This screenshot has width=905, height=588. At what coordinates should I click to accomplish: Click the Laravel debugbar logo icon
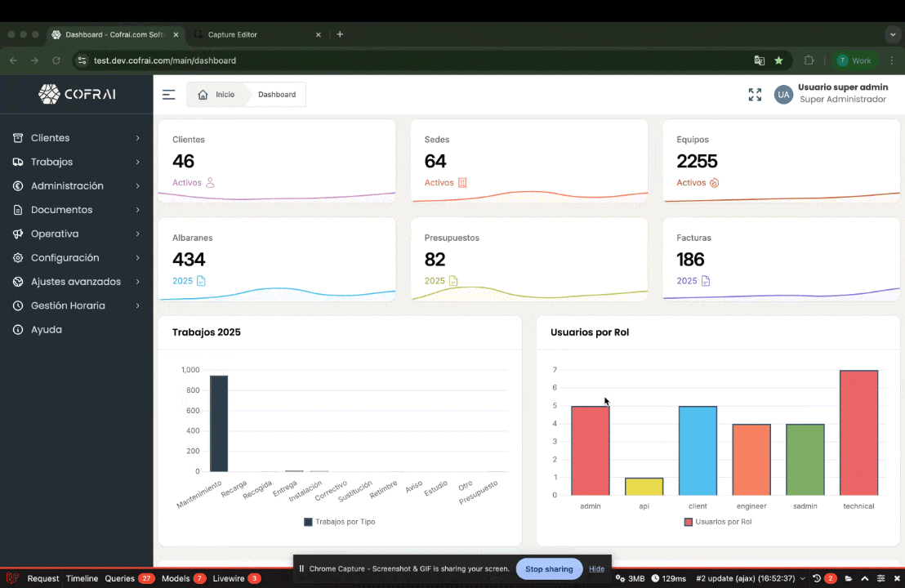click(x=12, y=578)
